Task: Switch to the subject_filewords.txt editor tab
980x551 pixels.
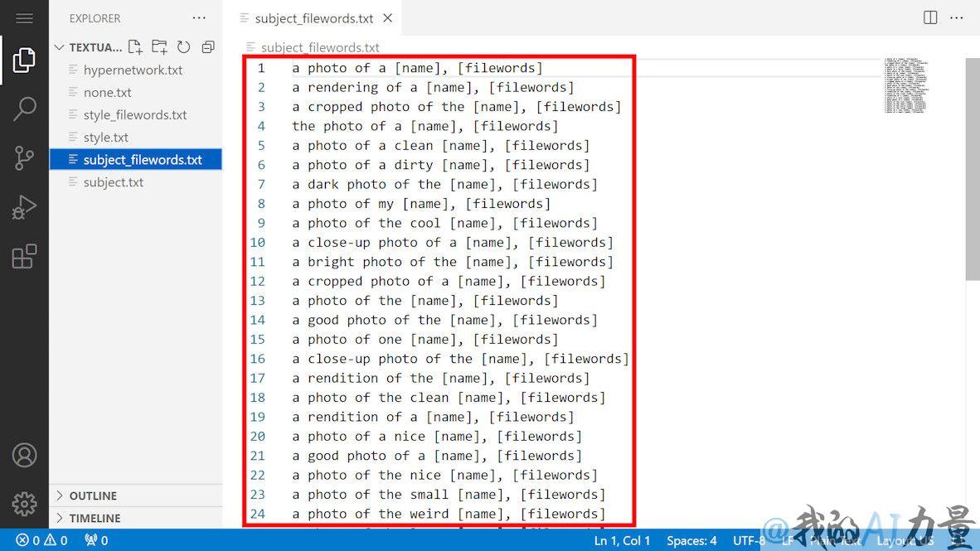Action: (313, 18)
